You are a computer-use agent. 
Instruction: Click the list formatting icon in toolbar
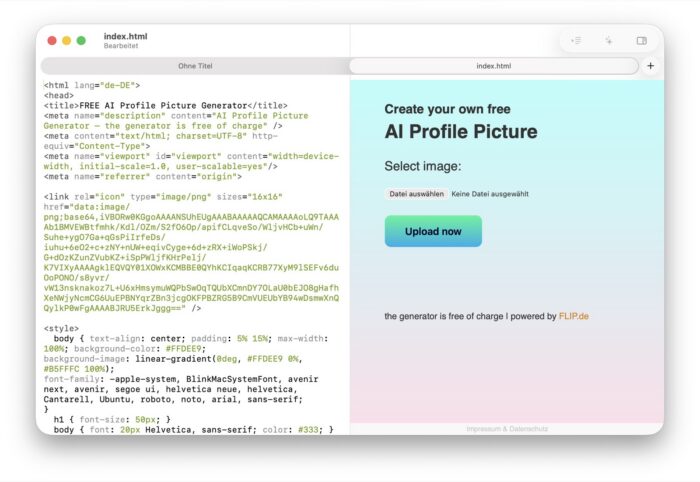[x=576, y=41]
